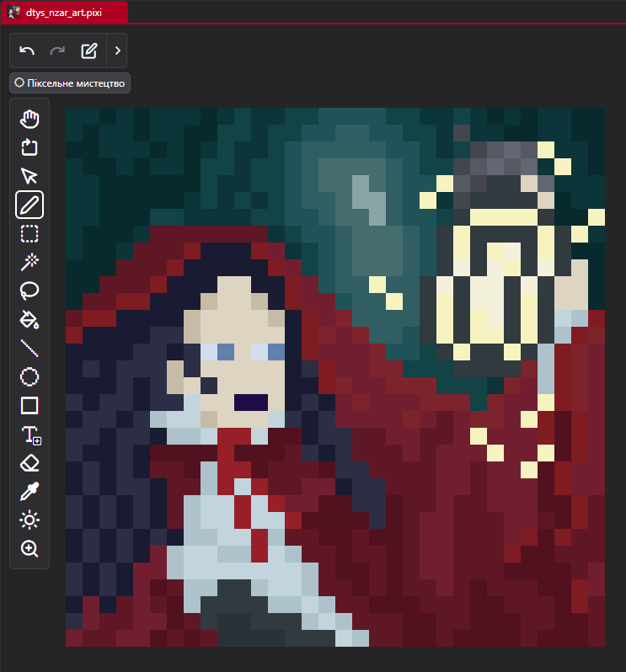Select the Zoom magnifier tool
The image size is (626, 672).
click(29, 548)
